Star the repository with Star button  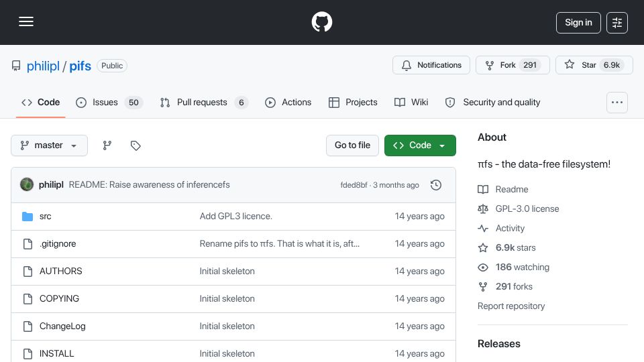594,65
